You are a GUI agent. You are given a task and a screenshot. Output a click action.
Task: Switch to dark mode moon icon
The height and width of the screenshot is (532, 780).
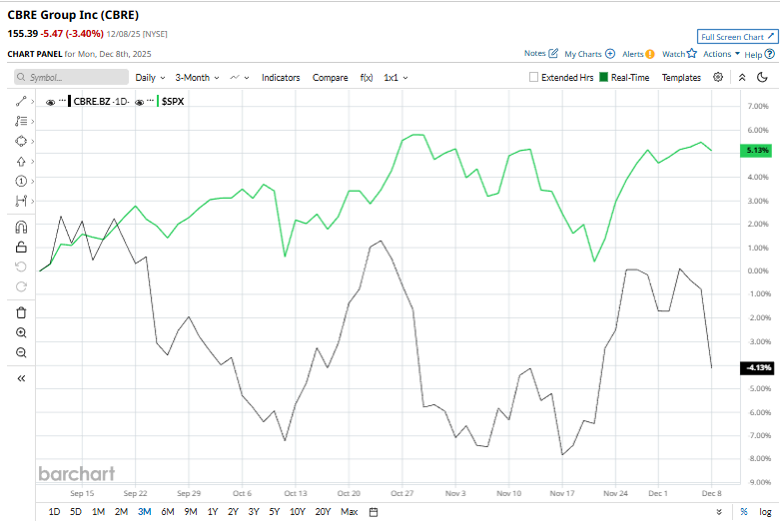click(x=762, y=77)
